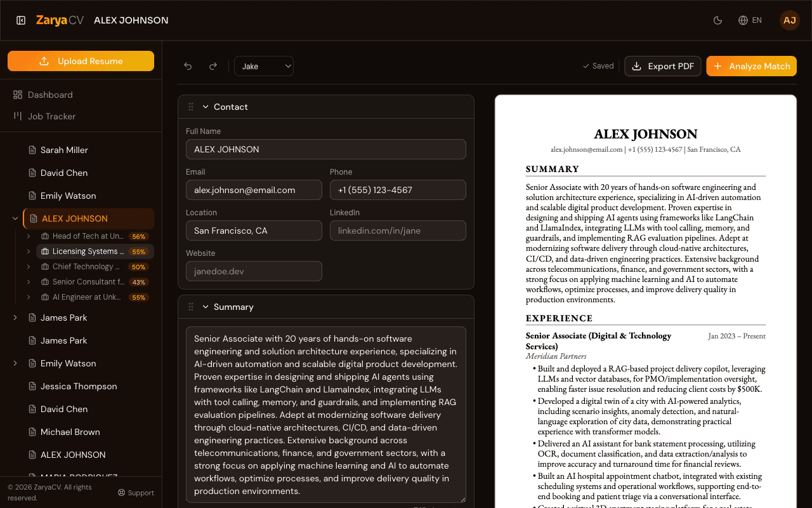
Task: Open the Jake template dropdown
Action: pyautogui.click(x=263, y=65)
